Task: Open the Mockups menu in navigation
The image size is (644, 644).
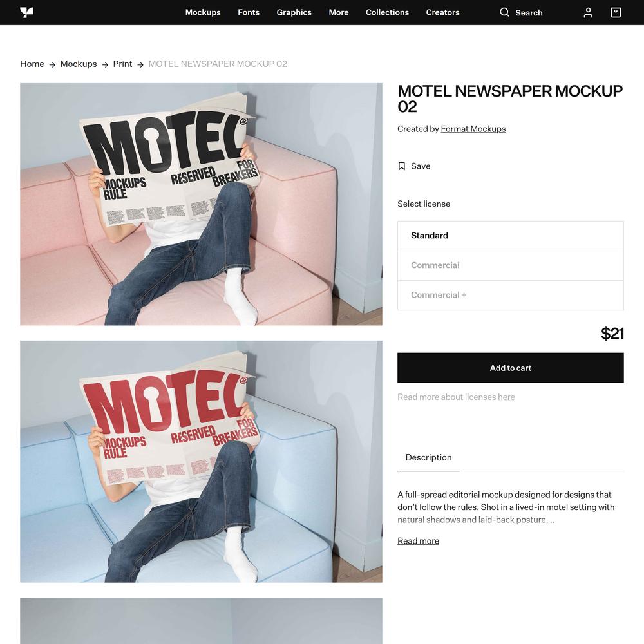Action: [203, 12]
